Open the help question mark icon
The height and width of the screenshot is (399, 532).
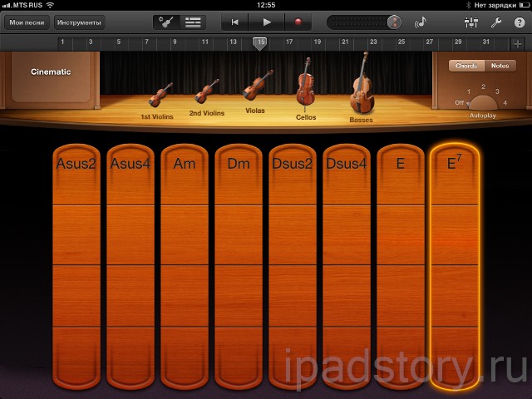click(x=520, y=22)
